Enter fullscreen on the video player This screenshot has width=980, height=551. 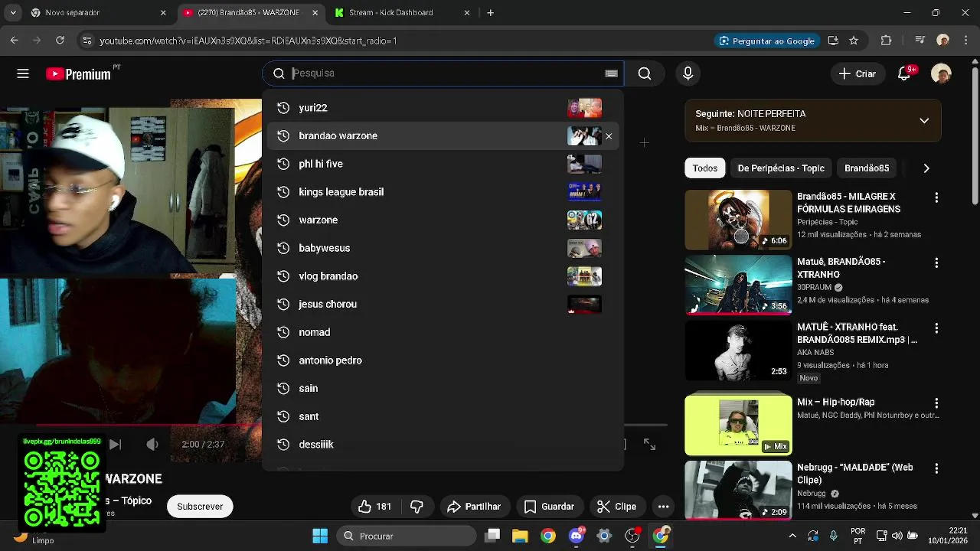point(649,444)
